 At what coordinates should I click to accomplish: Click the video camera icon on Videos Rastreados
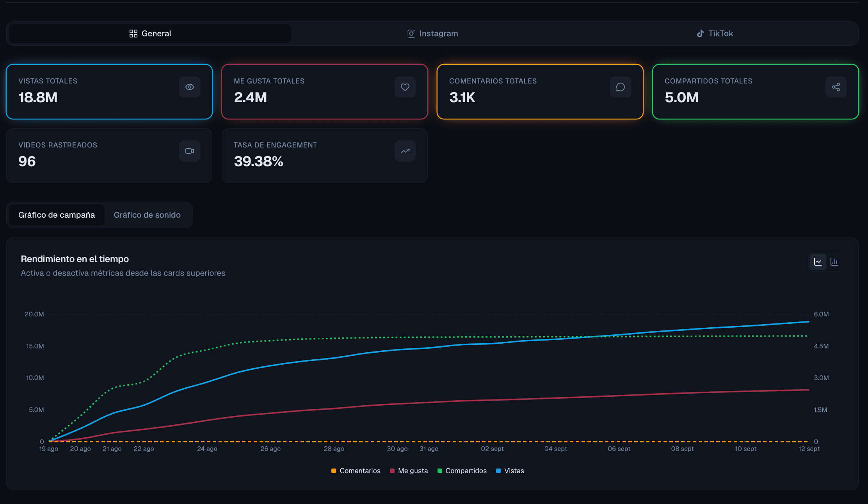(190, 151)
